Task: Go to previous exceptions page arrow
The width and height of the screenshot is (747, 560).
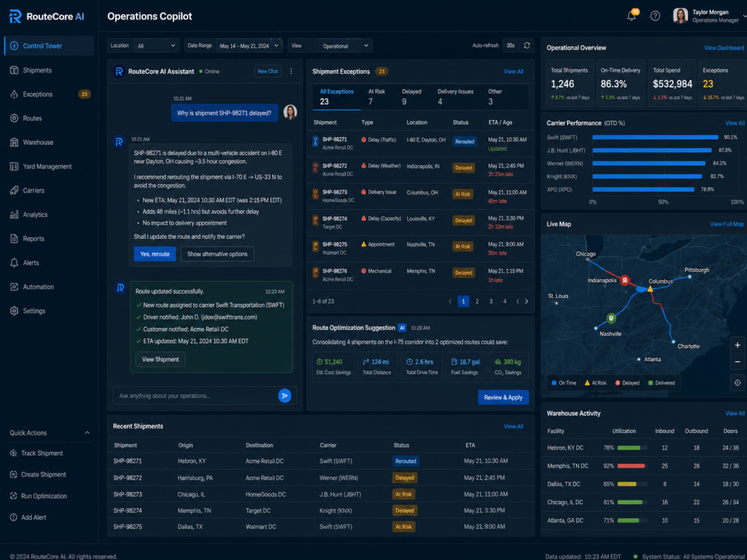Action: (450, 302)
